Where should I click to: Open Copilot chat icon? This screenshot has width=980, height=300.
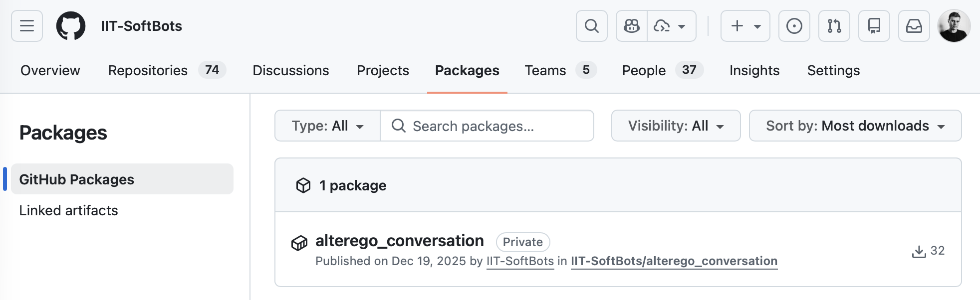pyautogui.click(x=632, y=26)
